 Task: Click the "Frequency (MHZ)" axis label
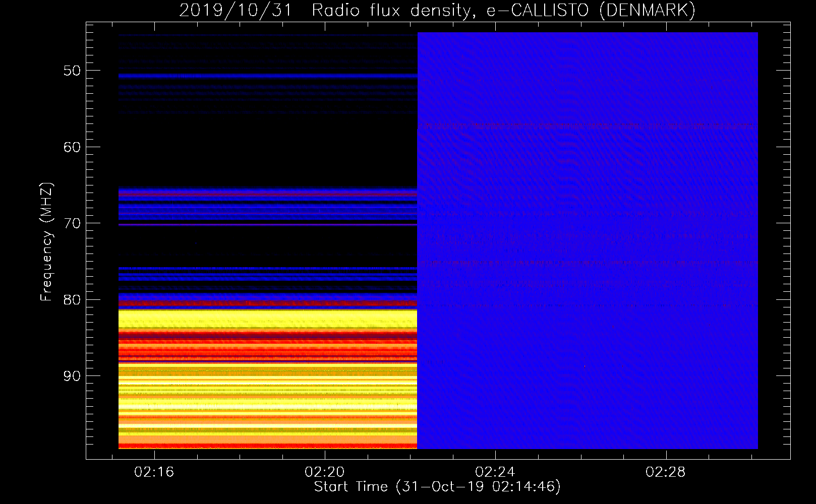tap(46, 242)
